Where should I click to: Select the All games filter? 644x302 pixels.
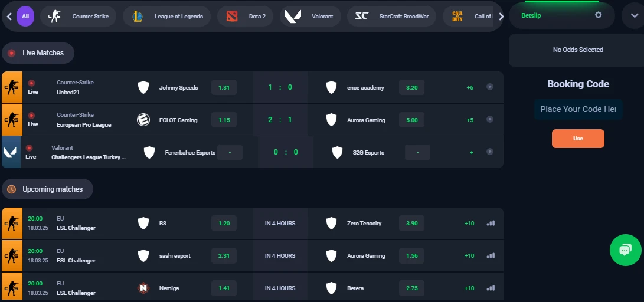pos(25,17)
